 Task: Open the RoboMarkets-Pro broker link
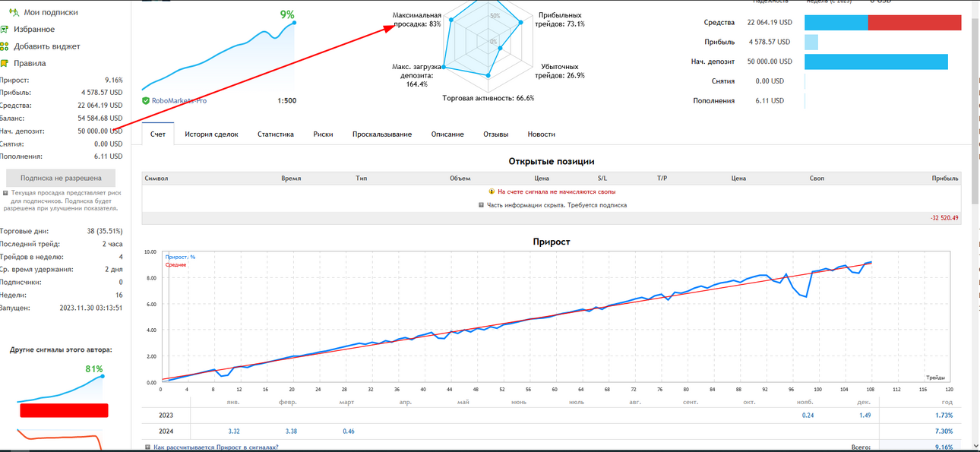tap(179, 100)
